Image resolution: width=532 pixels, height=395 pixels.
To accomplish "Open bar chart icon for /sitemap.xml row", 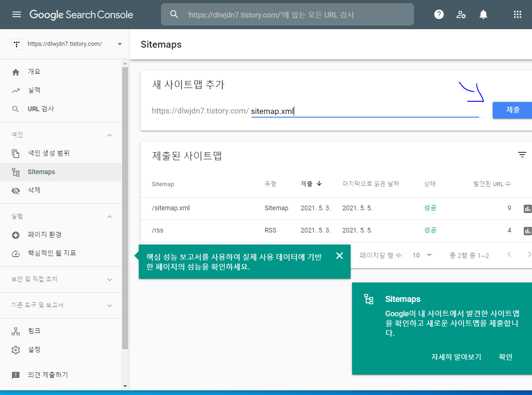I will (x=527, y=209).
